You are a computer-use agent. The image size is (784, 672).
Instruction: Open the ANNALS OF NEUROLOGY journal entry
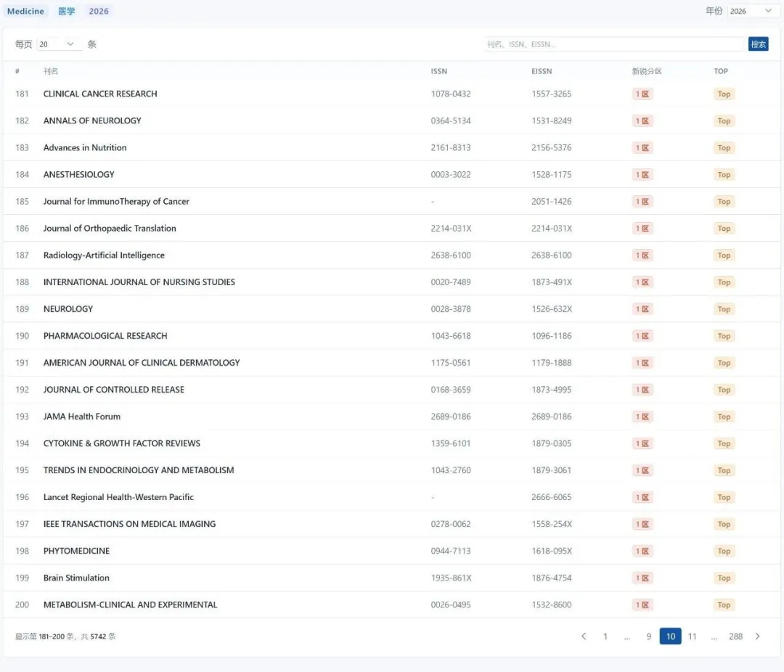(x=92, y=120)
